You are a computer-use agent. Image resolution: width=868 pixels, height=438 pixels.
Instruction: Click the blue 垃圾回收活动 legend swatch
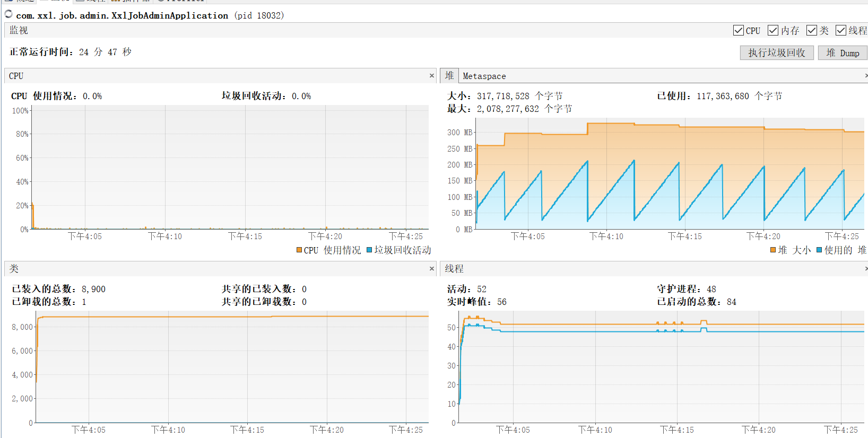pos(369,250)
